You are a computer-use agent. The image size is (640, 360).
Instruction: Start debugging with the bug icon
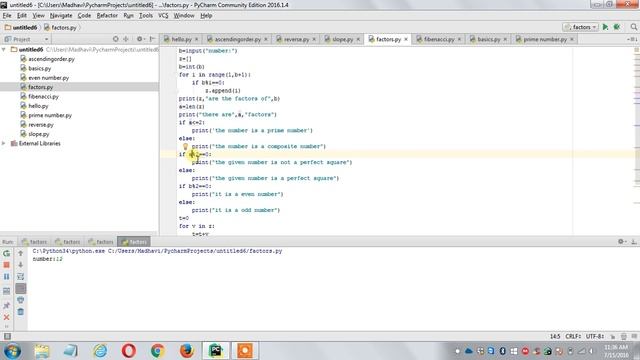(x=617, y=27)
